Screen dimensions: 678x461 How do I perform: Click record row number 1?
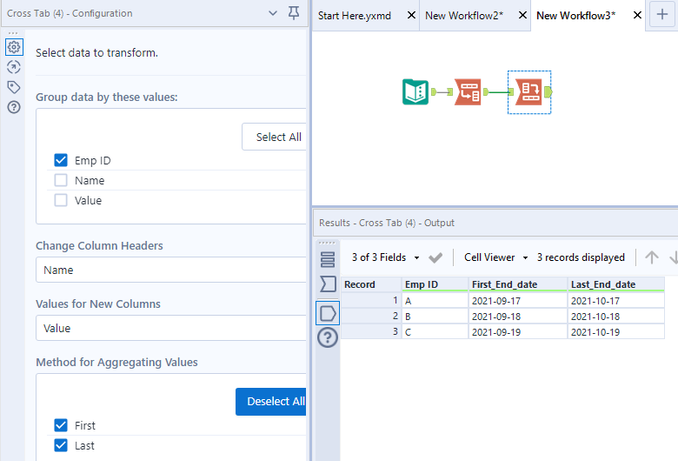[x=371, y=301]
